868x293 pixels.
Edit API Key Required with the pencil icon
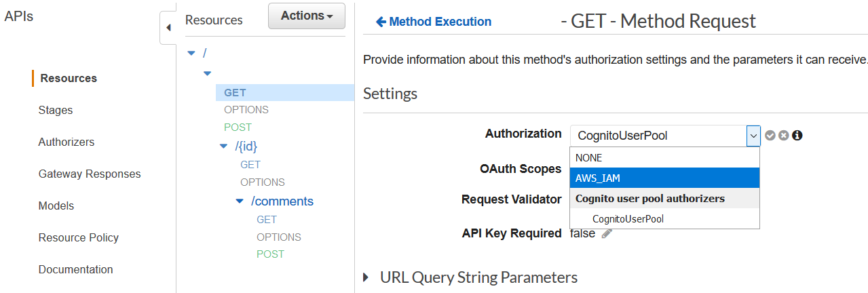607,233
